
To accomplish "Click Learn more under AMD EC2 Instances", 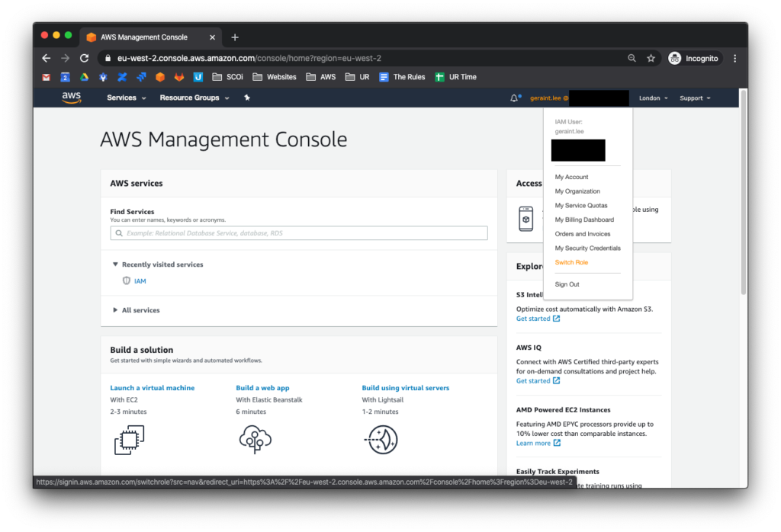I will pos(538,443).
